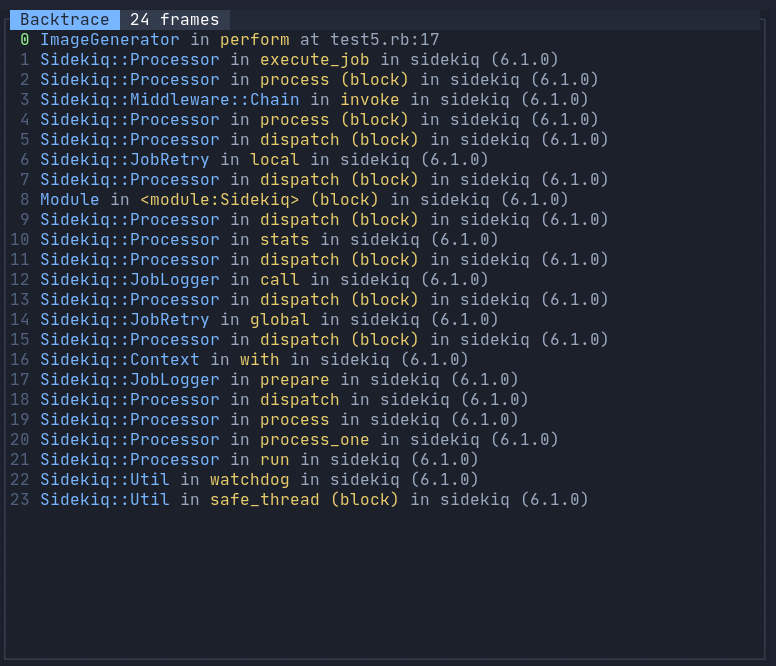Select frame 8 Module <module:Sidekiq> row
The image size is (776, 666).
[385, 199]
